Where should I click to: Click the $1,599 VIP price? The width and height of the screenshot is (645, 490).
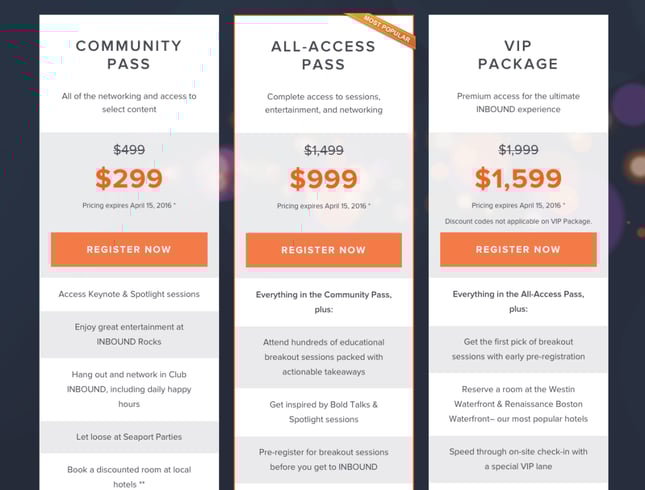click(518, 179)
